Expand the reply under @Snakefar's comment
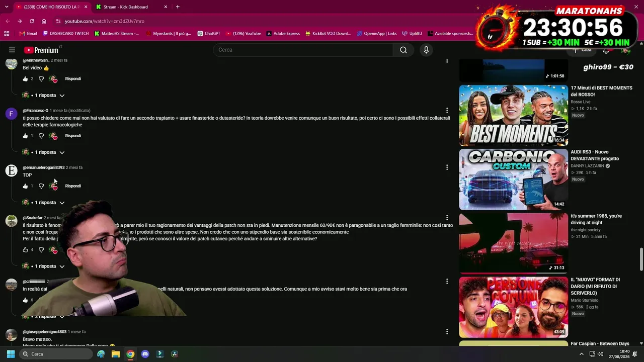The width and height of the screenshot is (644, 362). (44, 266)
